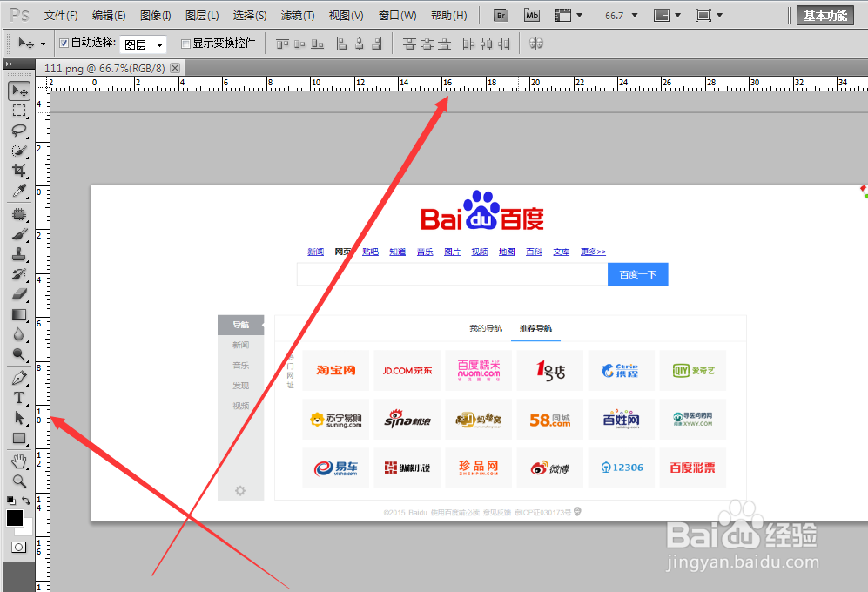Toggle Quick Mask mode

[x=19, y=547]
